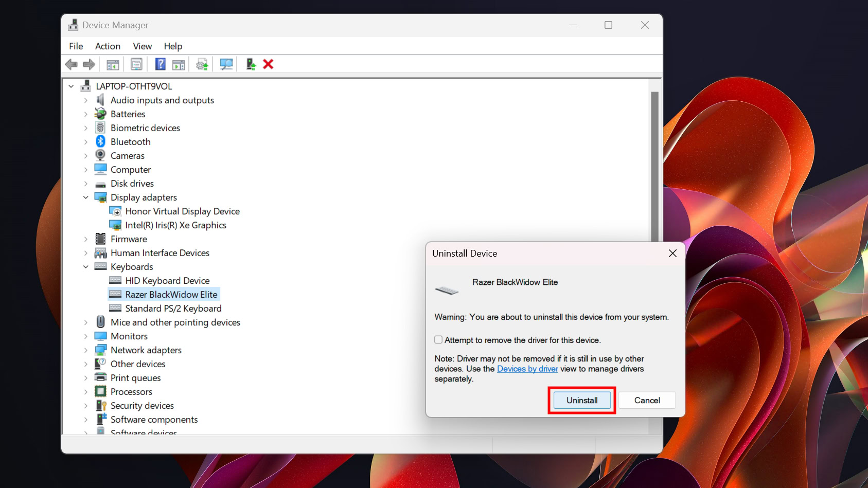Click the vertical scrollbar of the device tree
The image size is (868, 488).
[654, 165]
